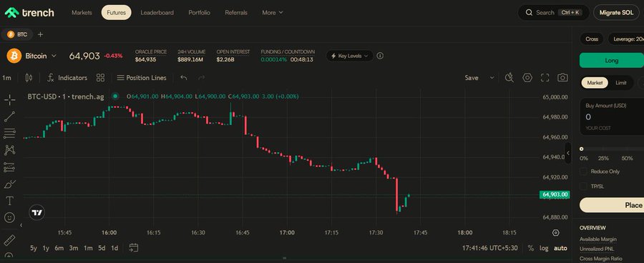Select the Limit order type
644x263 pixels.
[x=621, y=82]
